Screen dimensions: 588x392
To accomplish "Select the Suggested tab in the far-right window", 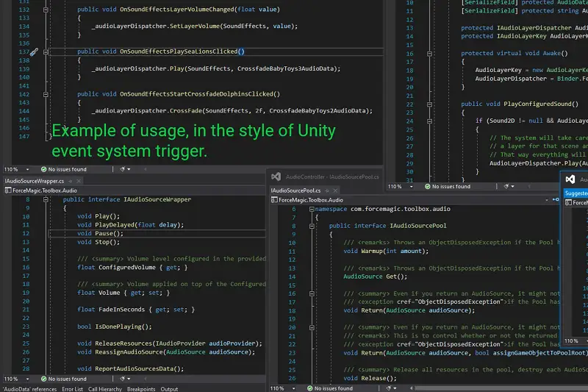I will 576,193.
